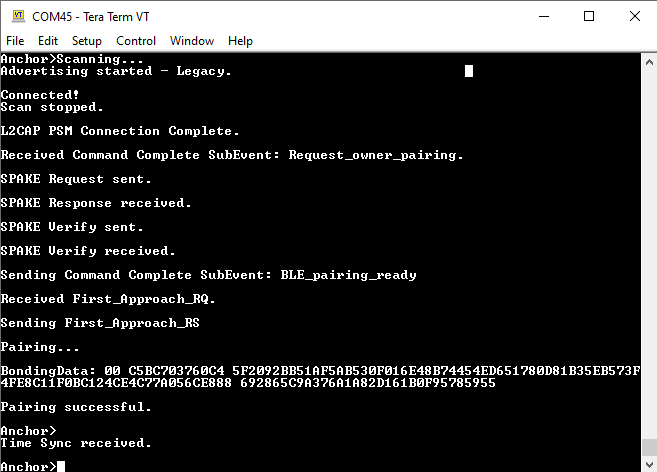Click the 'L2CAP PSM Connection Complete.' line

coord(120,131)
